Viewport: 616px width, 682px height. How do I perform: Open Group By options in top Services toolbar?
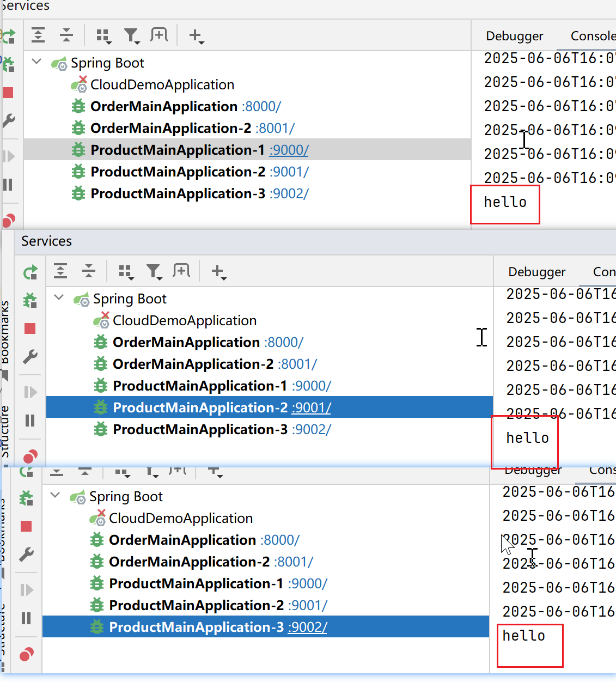point(103,36)
